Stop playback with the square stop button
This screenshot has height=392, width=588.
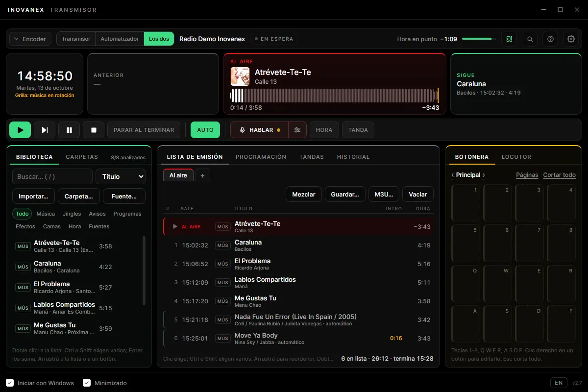(x=94, y=130)
